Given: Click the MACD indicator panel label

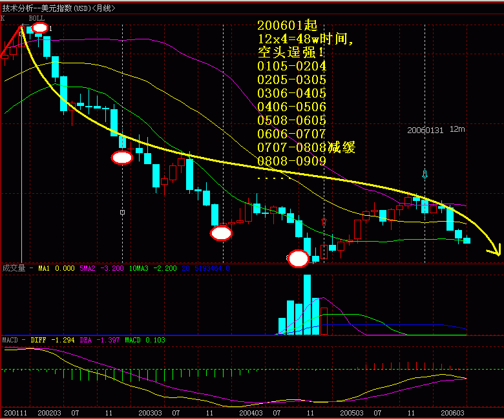Looking at the screenshot, I should tap(10, 339).
